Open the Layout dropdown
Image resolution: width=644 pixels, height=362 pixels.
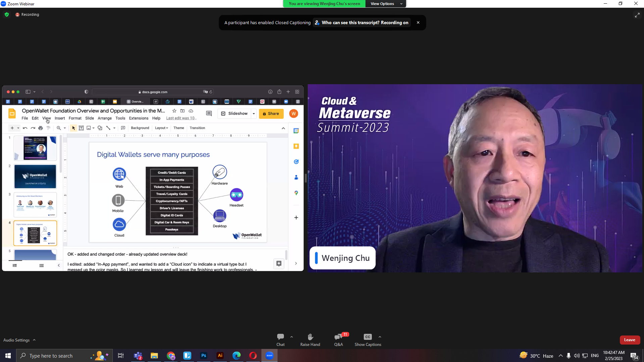point(161,128)
